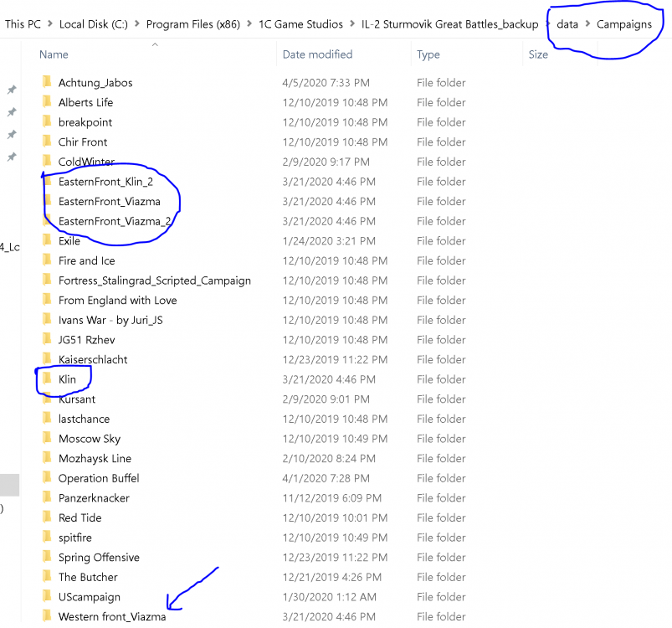Jump to 1C Game Studios breadcrumb
This screenshot has width=672, height=628.
[301, 24]
